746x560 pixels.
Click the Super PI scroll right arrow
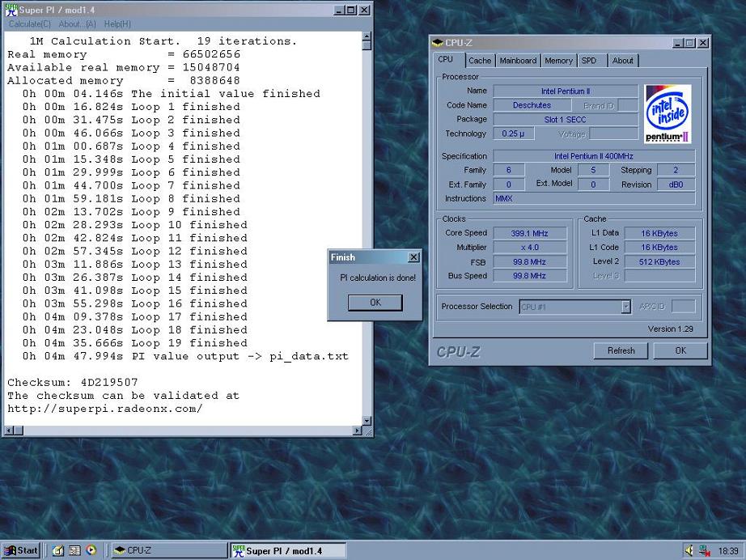[358, 431]
